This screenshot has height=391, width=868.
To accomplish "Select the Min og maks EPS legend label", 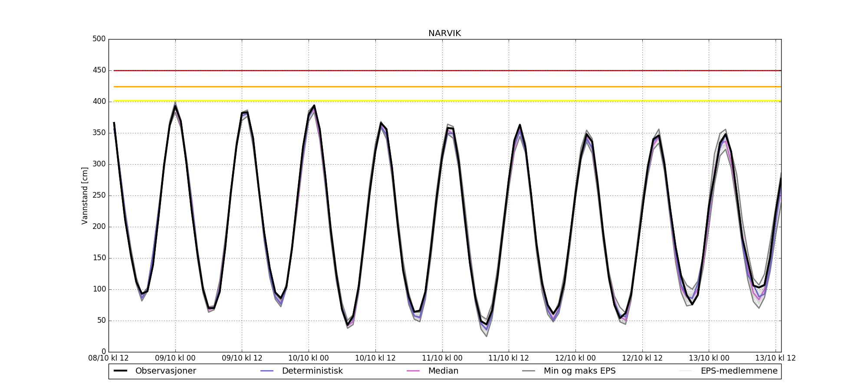I will point(579,371).
